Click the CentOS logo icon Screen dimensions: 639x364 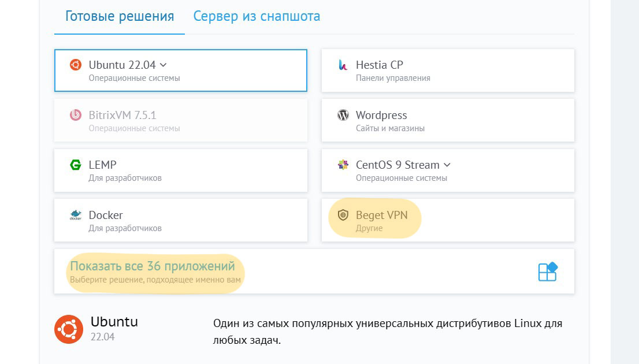click(343, 165)
